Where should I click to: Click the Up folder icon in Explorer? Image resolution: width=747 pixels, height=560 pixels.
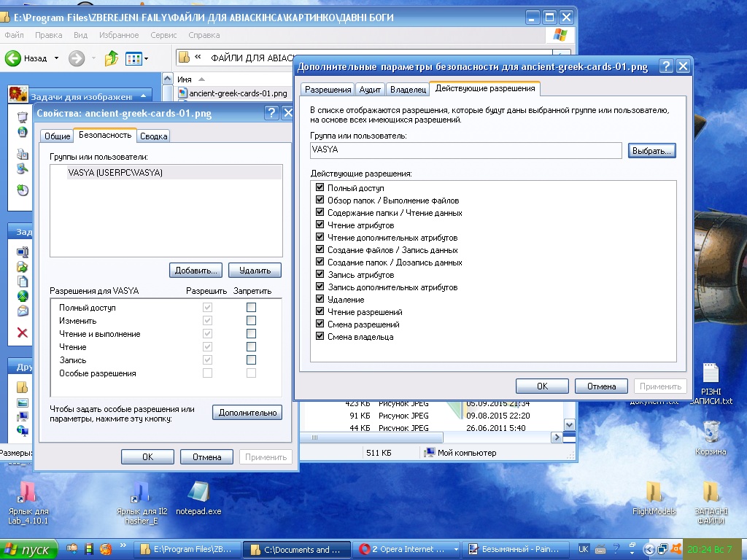[112, 58]
